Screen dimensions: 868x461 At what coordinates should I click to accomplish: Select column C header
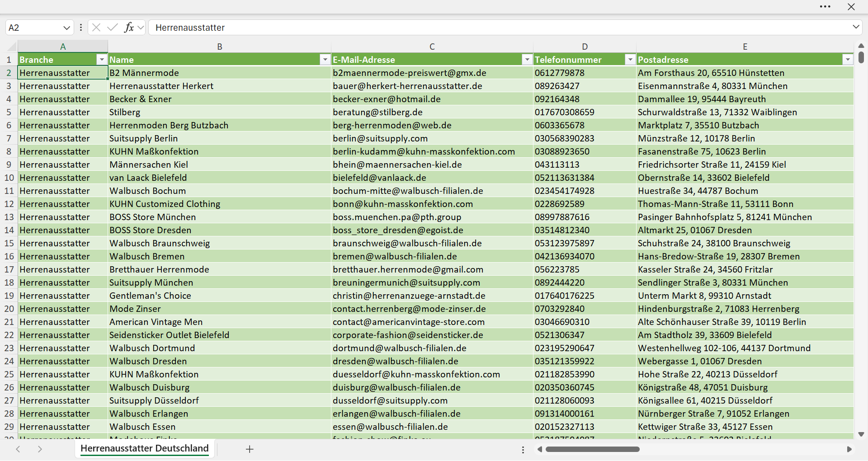(x=432, y=47)
